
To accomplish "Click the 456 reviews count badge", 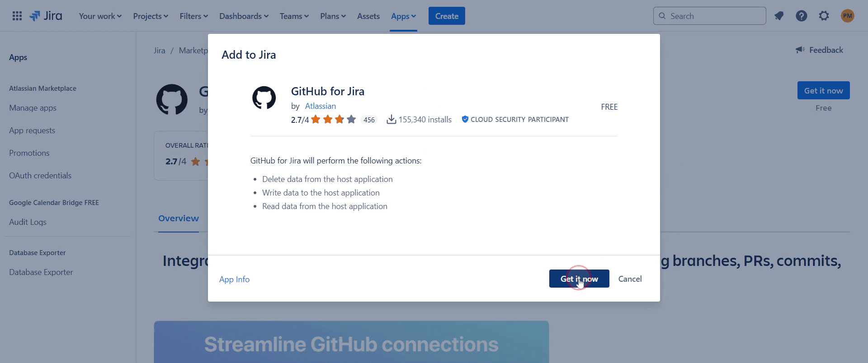I will (x=369, y=120).
